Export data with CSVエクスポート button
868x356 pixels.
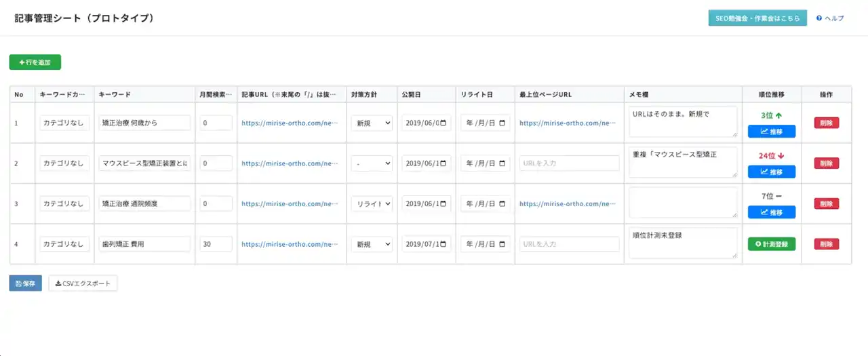click(x=83, y=283)
